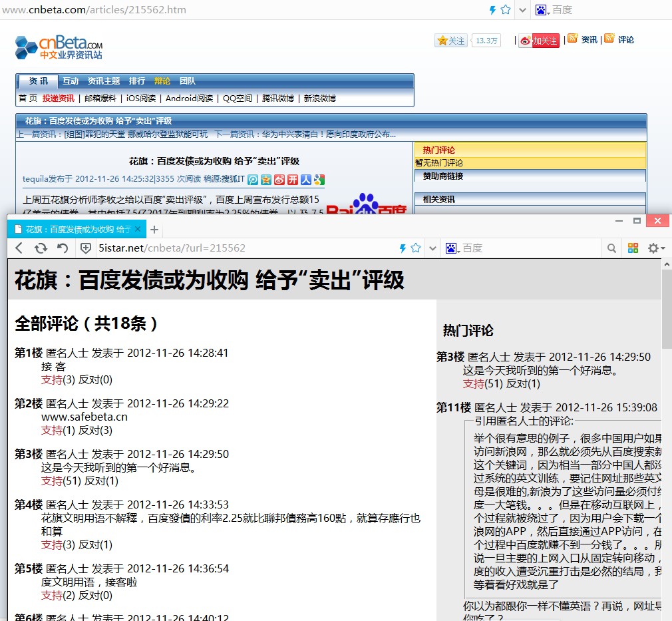Click the magnifier search icon in the front window
The width and height of the screenshot is (672, 621).
coord(611,248)
